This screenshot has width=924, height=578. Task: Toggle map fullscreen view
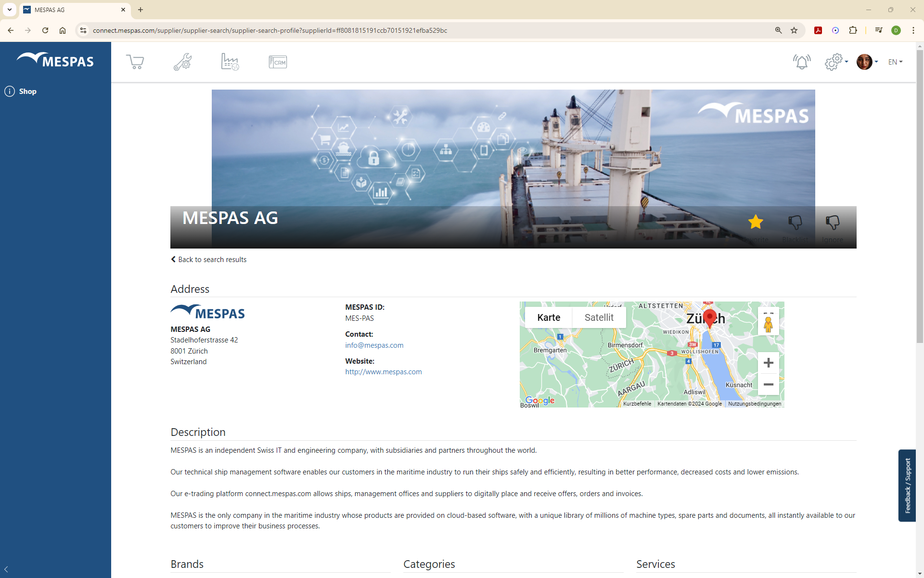coord(769,313)
